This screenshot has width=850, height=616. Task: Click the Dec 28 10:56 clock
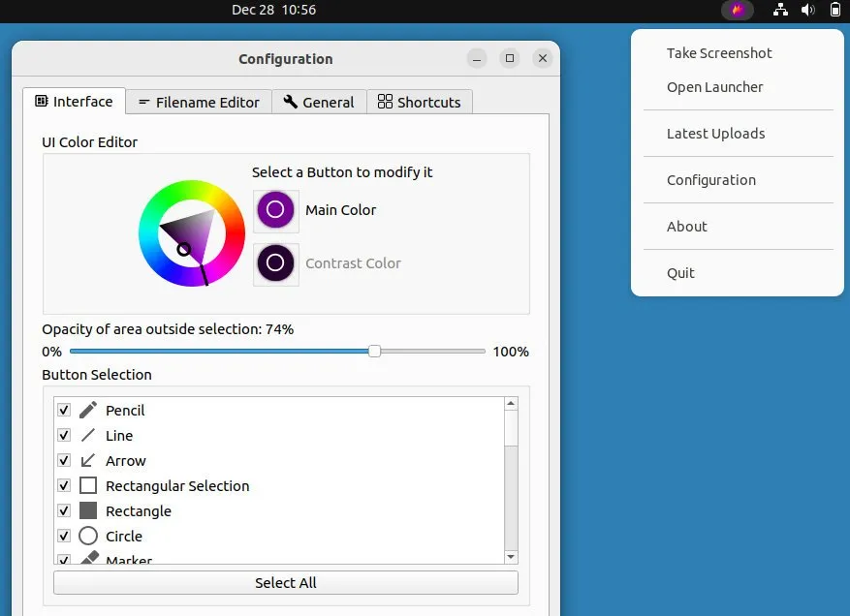coord(273,10)
